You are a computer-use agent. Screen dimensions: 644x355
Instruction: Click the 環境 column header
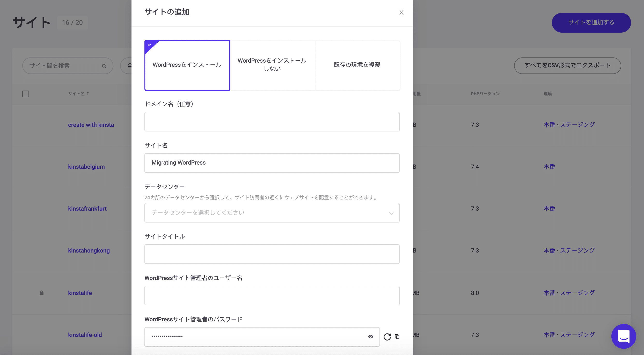coord(547,94)
